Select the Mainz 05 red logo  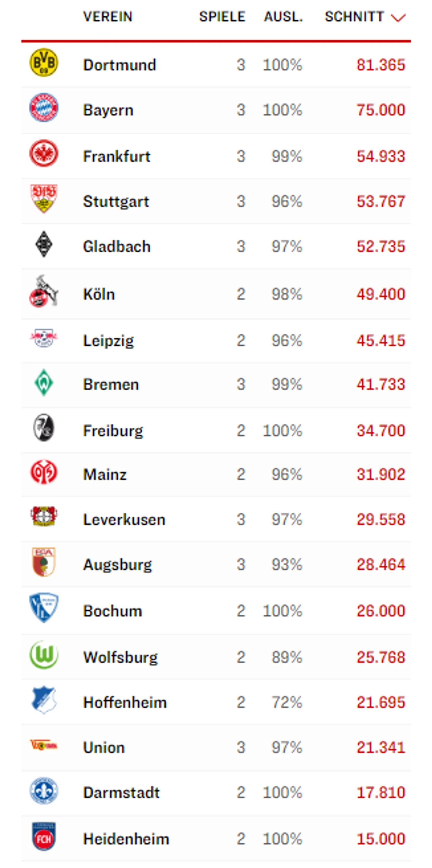[x=44, y=472]
